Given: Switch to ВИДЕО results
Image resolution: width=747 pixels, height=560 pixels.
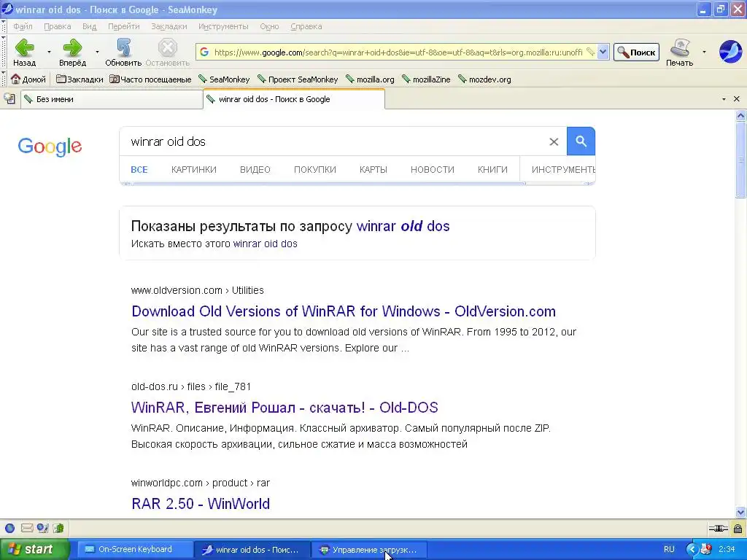Looking at the screenshot, I should (255, 169).
